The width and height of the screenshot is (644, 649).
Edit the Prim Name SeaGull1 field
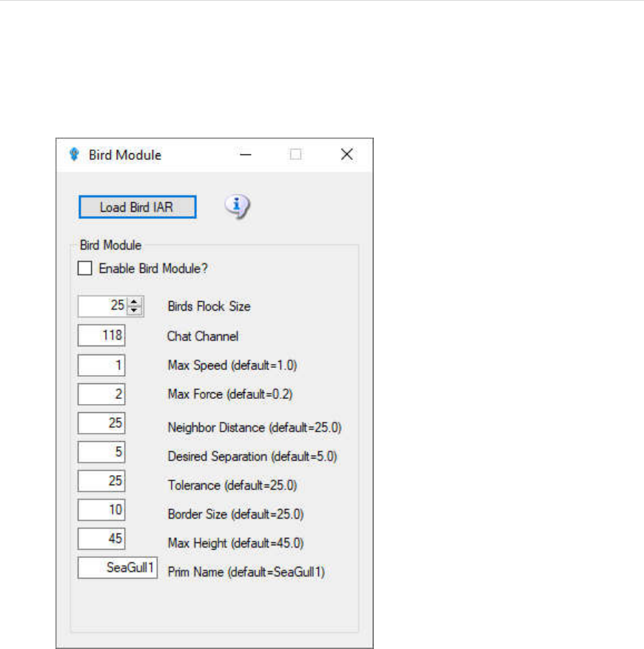tap(118, 568)
